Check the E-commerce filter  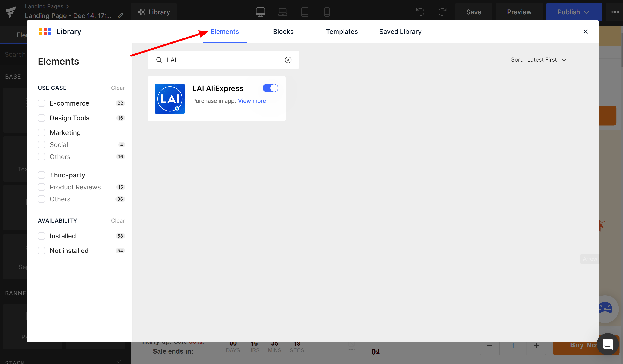coord(42,103)
